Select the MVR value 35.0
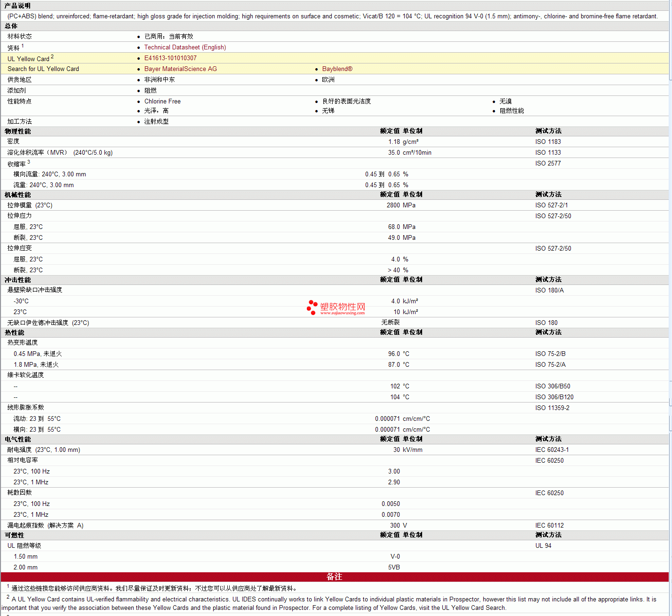The height and width of the screenshot is (616, 672). (x=394, y=153)
